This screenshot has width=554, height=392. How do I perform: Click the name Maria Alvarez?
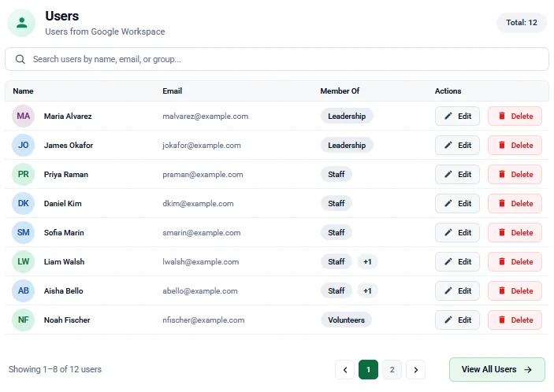pos(68,116)
